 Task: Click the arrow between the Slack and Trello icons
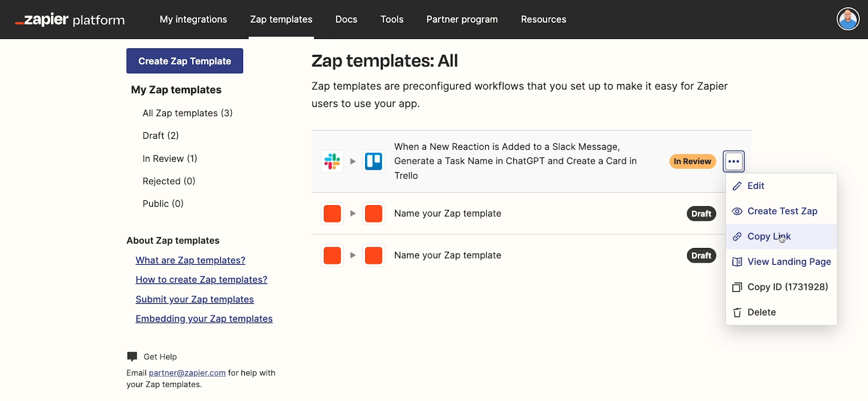353,161
